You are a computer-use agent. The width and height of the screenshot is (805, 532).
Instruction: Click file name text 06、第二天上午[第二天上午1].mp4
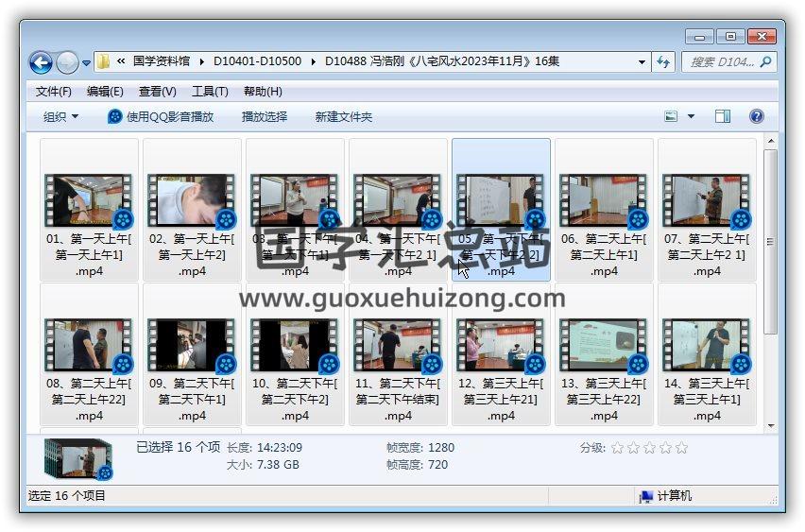click(604, 255)
